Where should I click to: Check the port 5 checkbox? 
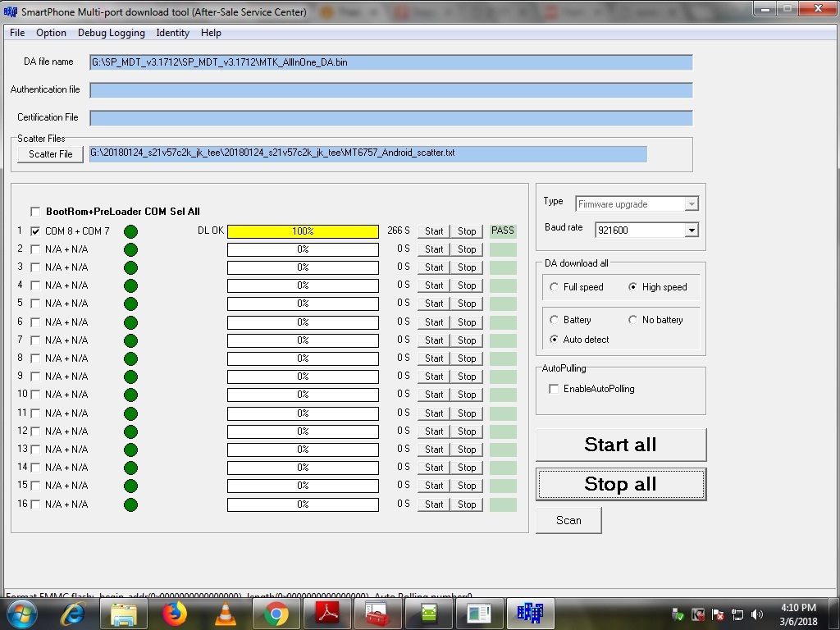[x=35, y=304]
